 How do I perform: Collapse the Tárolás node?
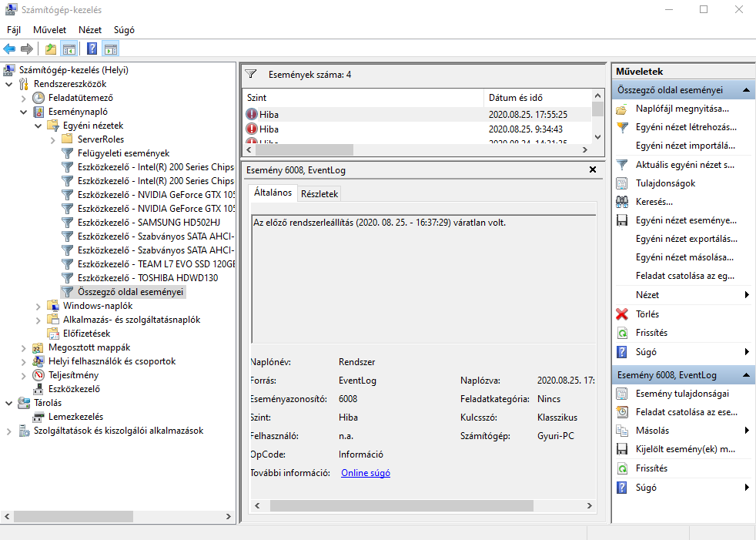tap(8, 403)
